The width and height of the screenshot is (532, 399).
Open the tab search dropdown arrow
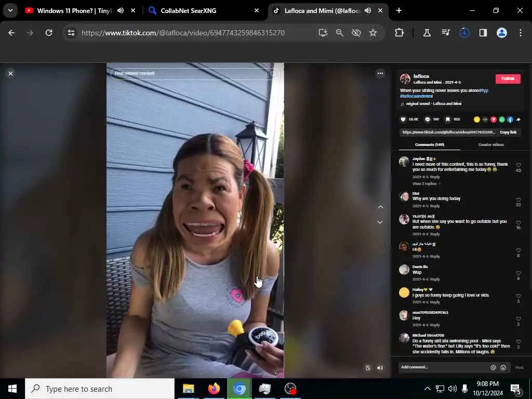pos(10,10)
